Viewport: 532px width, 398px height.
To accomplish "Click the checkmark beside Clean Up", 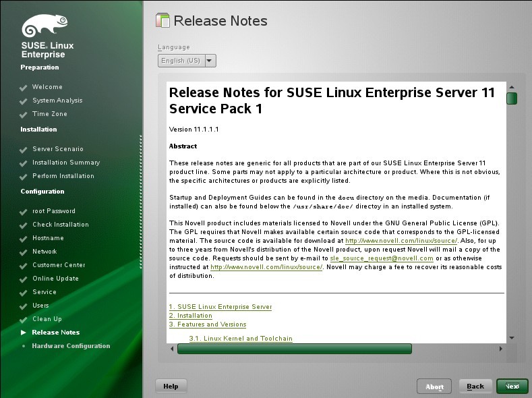I will pyautogui.click(x=23, y=320).
